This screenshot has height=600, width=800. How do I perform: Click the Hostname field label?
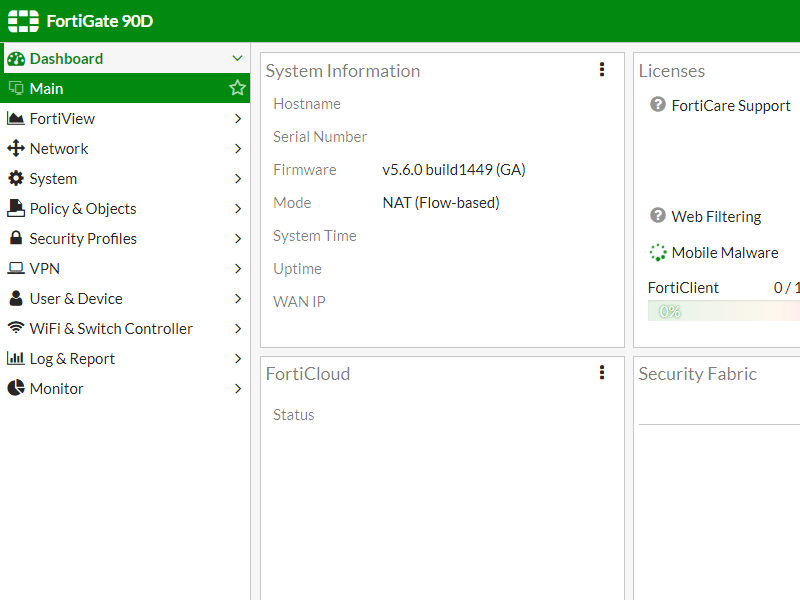tap(307, 104)
